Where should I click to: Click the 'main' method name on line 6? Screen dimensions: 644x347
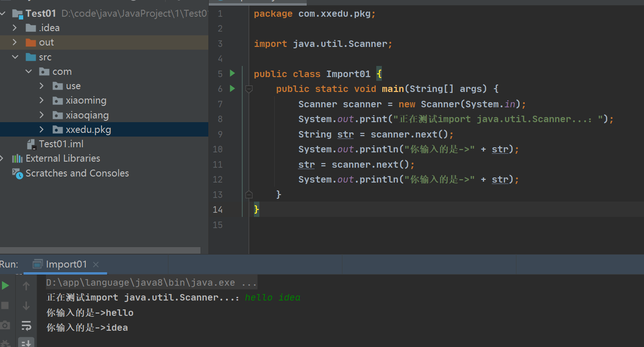coord(393,89)
